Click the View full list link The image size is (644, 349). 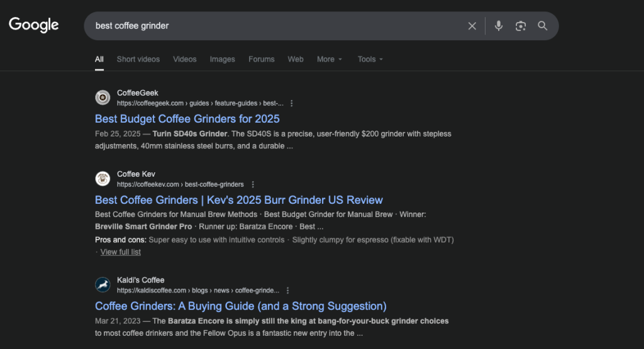click(x=120, y=252)
